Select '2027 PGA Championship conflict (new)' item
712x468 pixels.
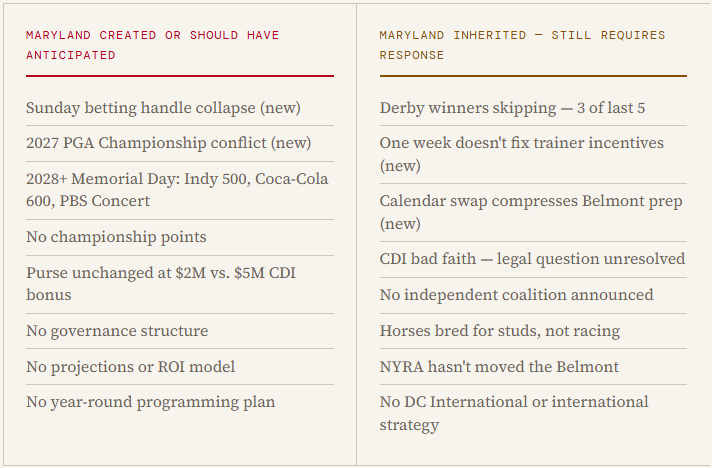tap(180, 143)
